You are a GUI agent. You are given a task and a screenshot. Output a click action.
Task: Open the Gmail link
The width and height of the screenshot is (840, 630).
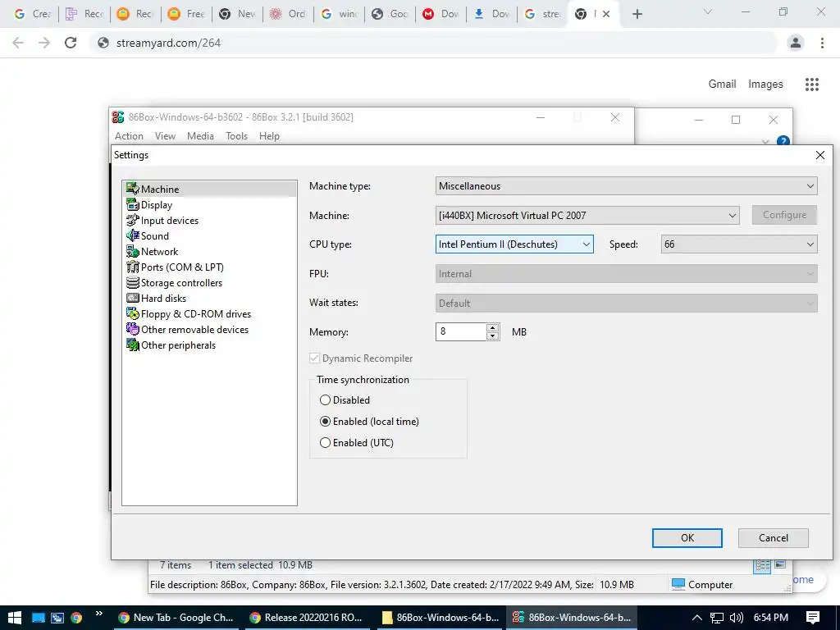[x=722, y=84]
